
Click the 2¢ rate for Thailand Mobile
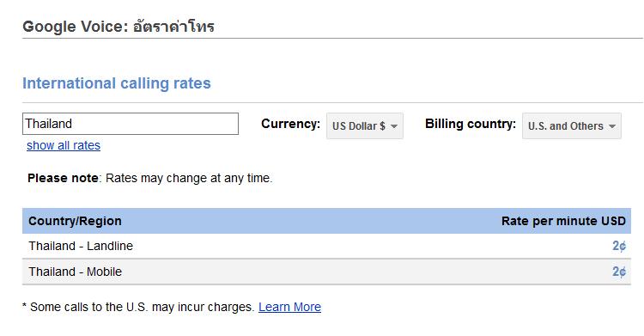(x=619, y=272)
